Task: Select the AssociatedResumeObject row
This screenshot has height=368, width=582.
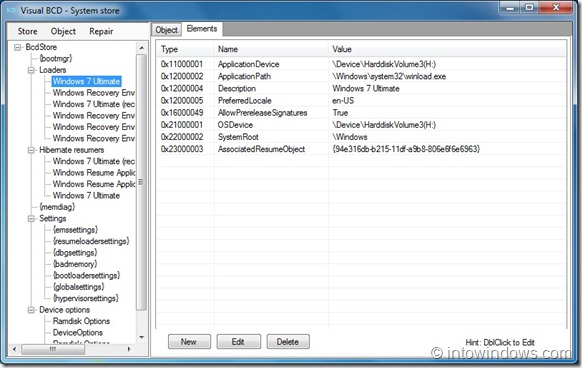Action: pyautogui.click(x=362, y=149)
